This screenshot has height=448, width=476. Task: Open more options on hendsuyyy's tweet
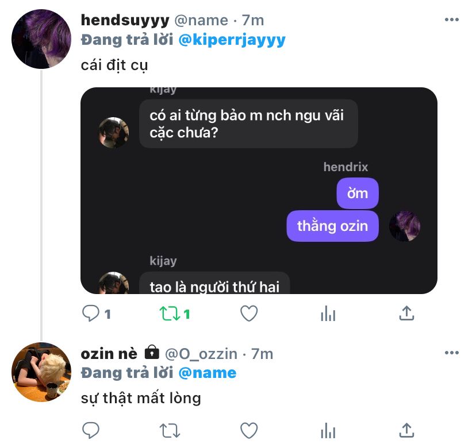pos(452,20)
